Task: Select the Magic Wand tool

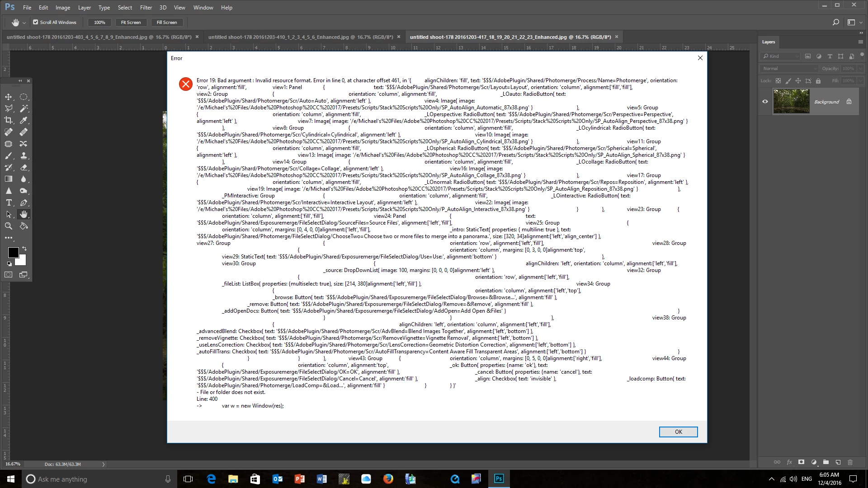Action: coord(24,108)
